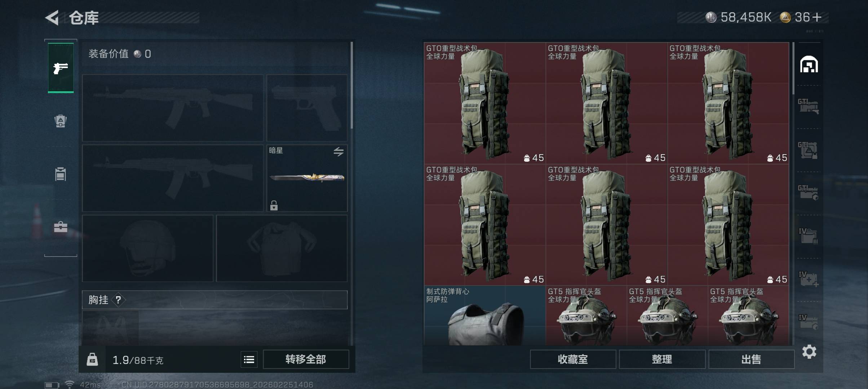Click the question mark next to 胸挂
868x389 pixels.
pyautogui.click(x=118, y=300)
